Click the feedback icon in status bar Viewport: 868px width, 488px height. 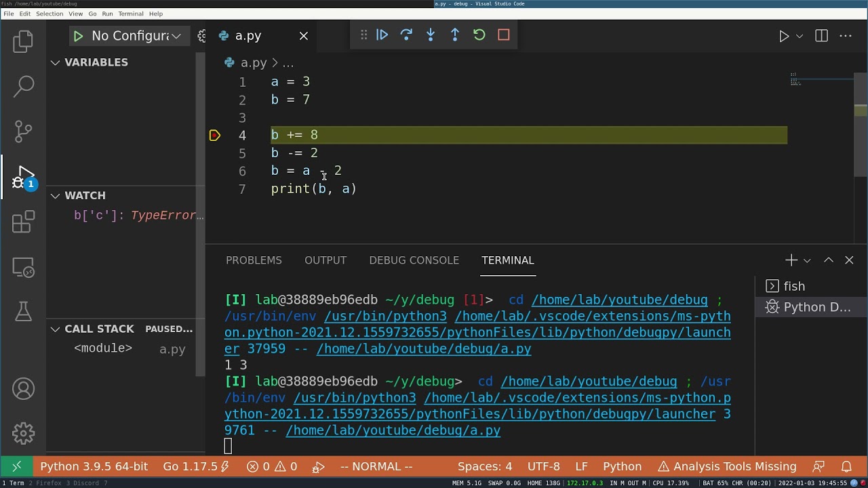[818, 466]
